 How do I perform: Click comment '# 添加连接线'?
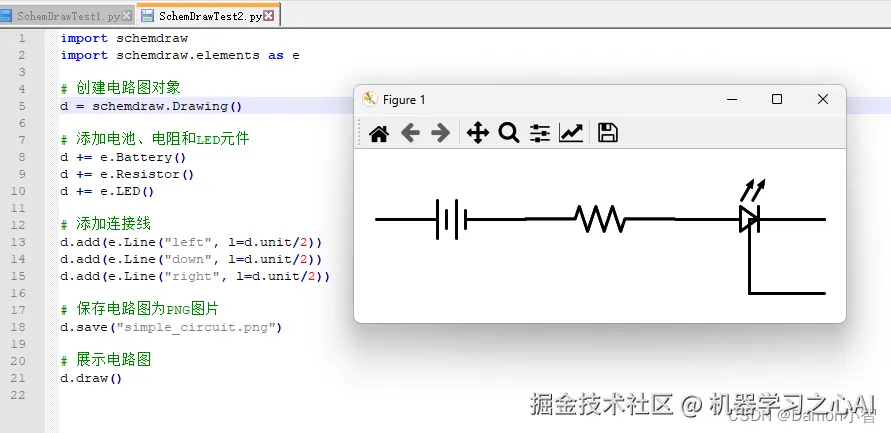(106, 224)
